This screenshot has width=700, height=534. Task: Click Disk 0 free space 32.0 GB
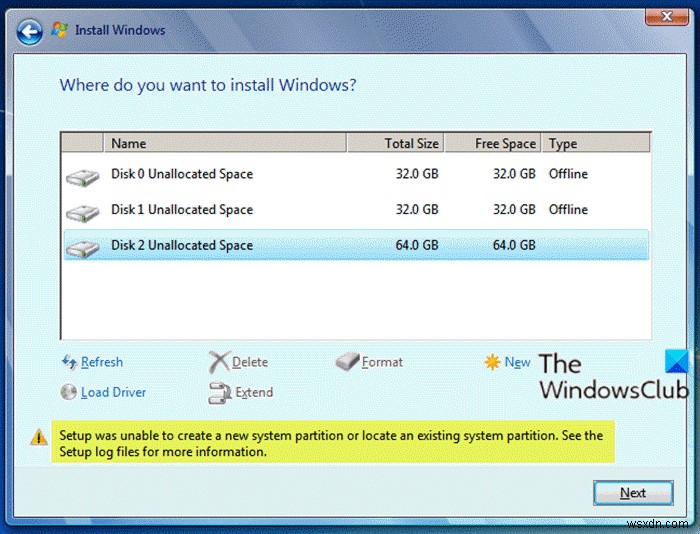point(514,174)
